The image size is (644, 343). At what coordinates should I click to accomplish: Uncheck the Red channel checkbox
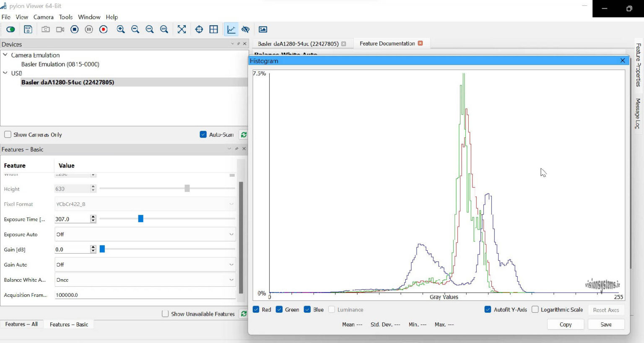pos(256,309)
